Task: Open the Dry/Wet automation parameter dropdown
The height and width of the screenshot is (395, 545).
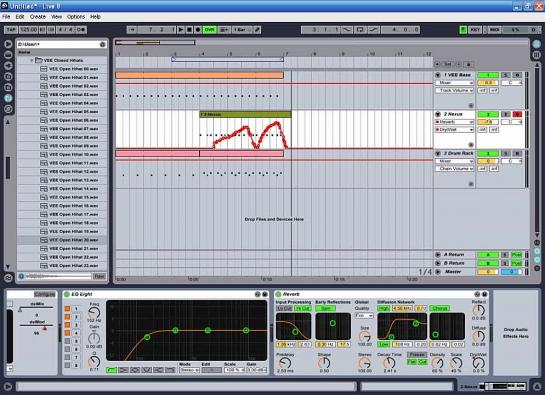Action: 455,130
